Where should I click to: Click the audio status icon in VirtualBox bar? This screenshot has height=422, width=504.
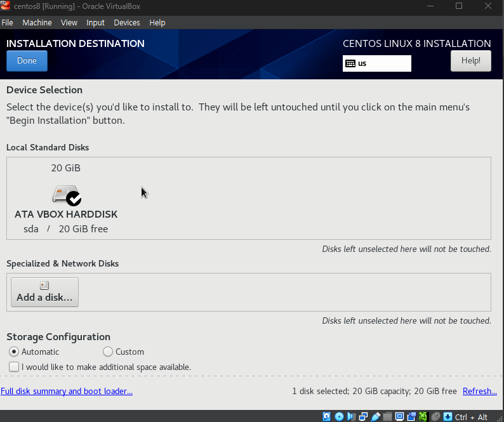[351, 416]
